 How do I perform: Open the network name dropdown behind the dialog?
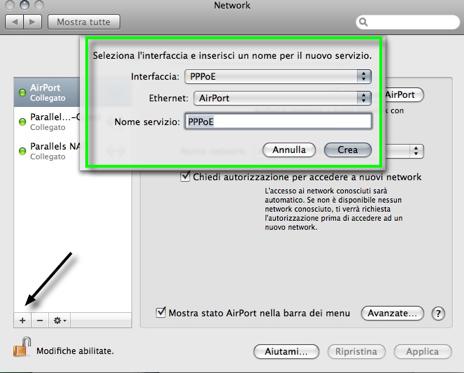coord(405,151)
